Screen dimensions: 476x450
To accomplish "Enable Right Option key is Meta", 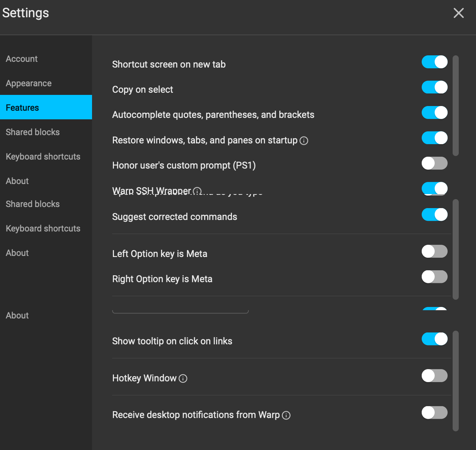I will click(x=434, y=277).
